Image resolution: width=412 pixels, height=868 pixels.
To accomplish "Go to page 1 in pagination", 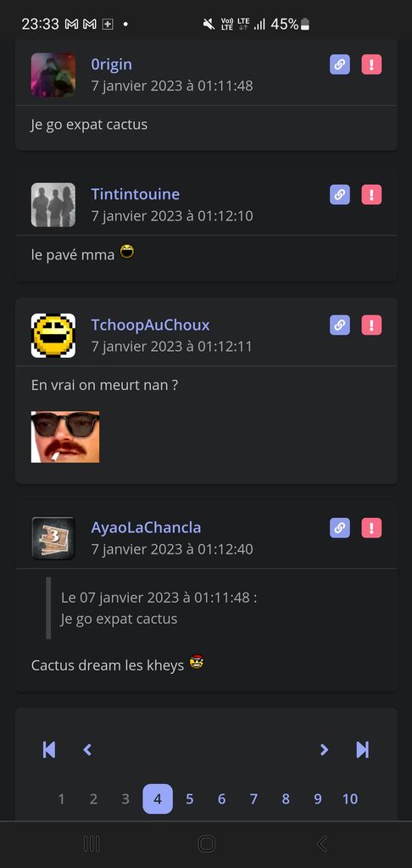I will coord(61,798).
